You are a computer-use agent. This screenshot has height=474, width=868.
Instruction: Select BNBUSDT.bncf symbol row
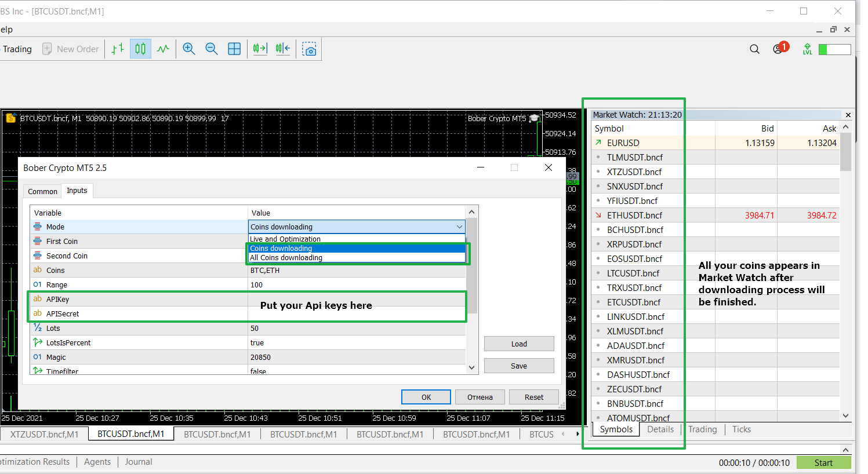click(x=716, y=403)
